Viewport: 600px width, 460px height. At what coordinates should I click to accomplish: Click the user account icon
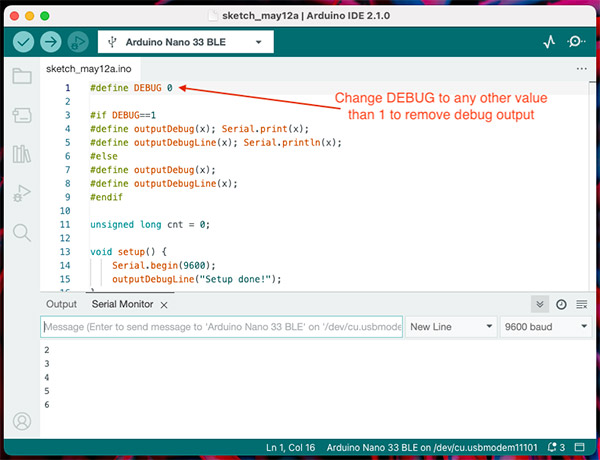click(21, 422)
